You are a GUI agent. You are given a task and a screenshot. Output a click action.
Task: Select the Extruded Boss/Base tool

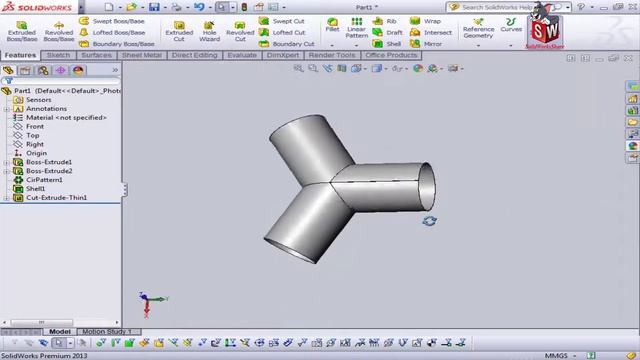click(22, 31)
